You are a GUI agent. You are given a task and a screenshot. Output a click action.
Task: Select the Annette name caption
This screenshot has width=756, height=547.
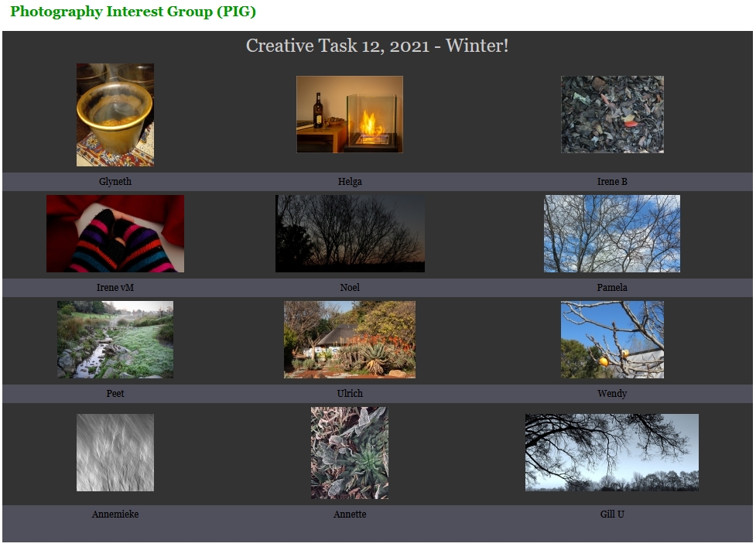pyautogui.click(x=350, y=515)
